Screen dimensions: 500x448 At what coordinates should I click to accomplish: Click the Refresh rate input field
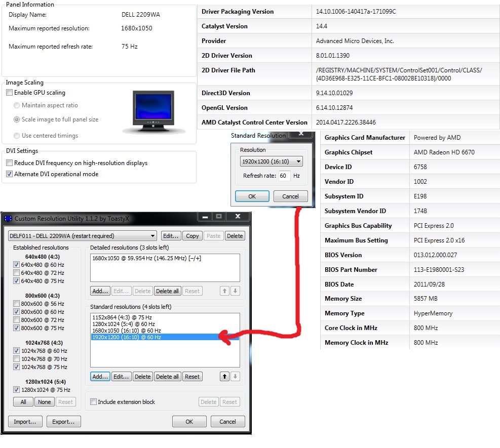click(x=284, y=176)
